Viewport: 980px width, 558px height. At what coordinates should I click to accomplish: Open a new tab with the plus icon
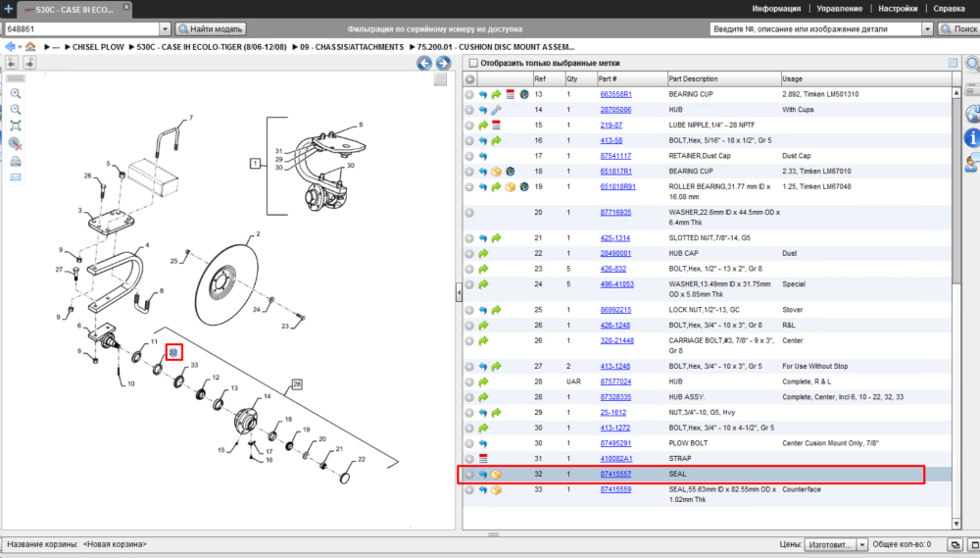coord(8,9)
